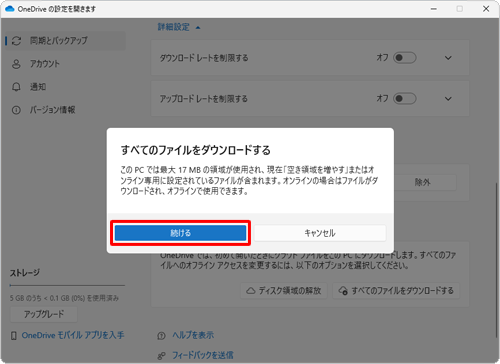Click the version info circle icon

(16, 110)
